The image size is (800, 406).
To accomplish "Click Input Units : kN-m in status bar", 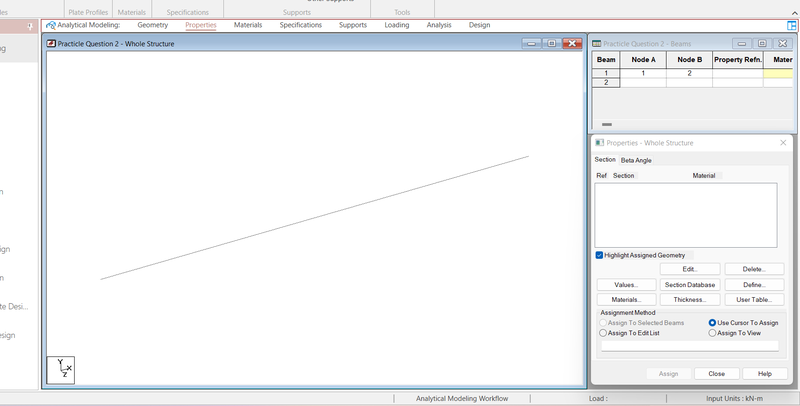I will coord(734,398).
